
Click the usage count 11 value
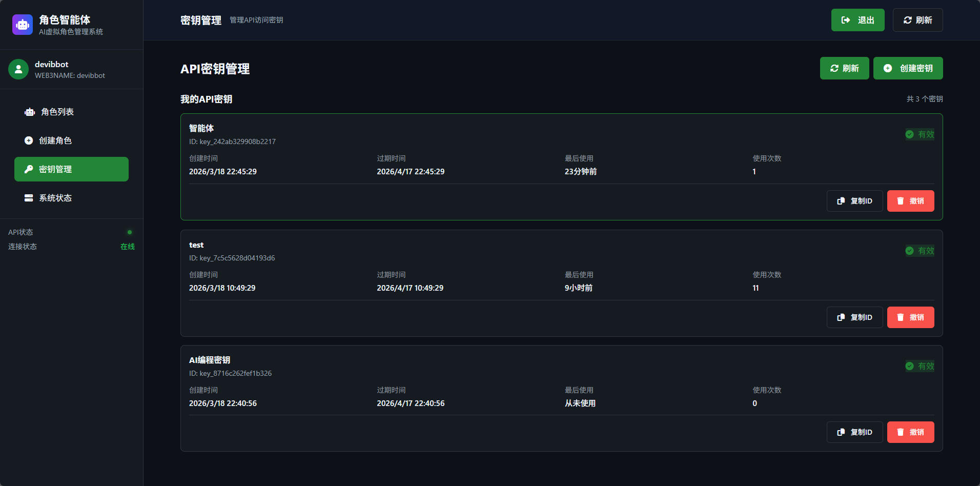(756, 288)
